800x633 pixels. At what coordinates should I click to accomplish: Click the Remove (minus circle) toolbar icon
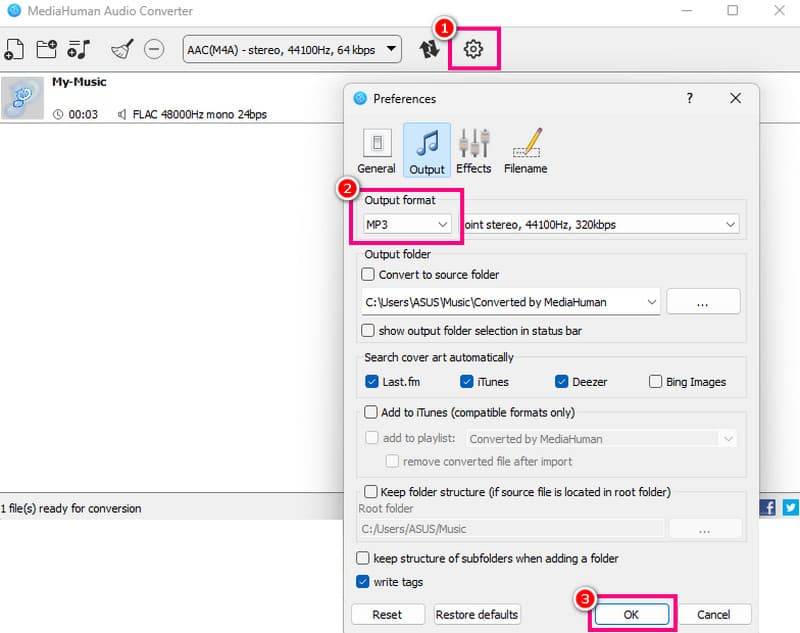[154, 49]
